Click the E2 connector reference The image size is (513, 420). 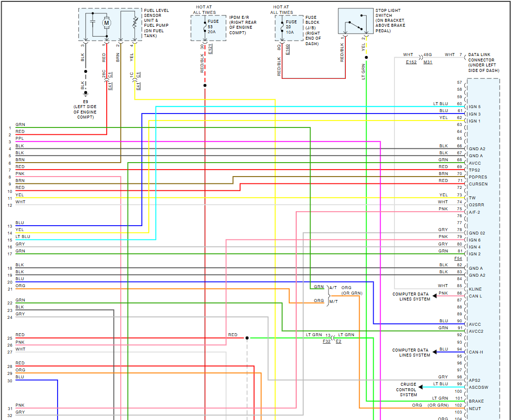point(338,341)
